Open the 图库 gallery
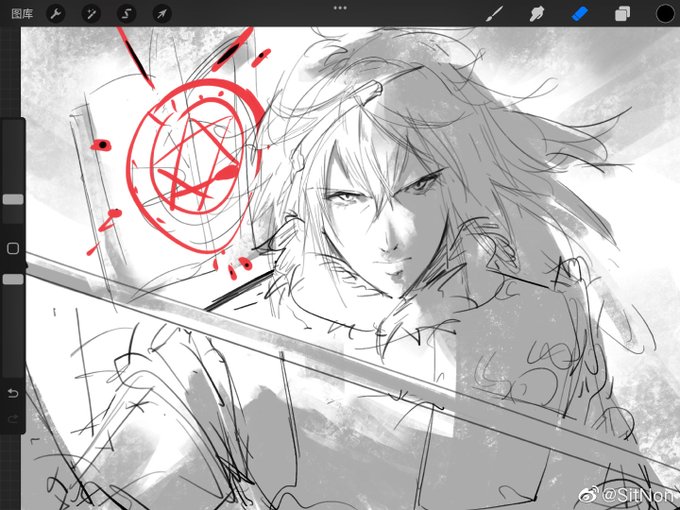Viewport: 680px width, 510px height. 22,13
